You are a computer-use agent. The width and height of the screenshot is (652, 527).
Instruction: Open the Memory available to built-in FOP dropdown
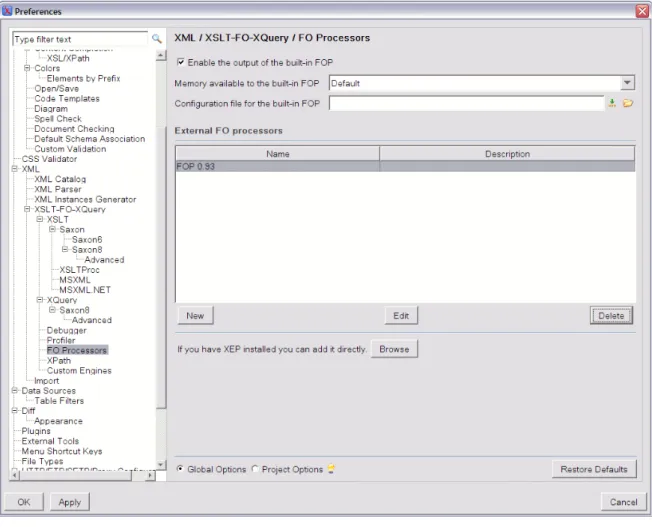[627, 83]
